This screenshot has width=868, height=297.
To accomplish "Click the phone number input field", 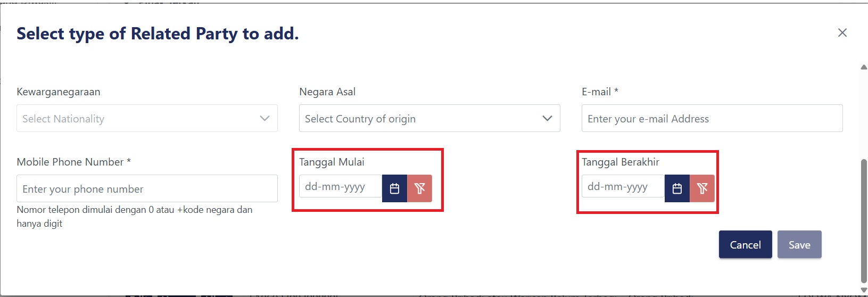I will (x=147, y=189).
